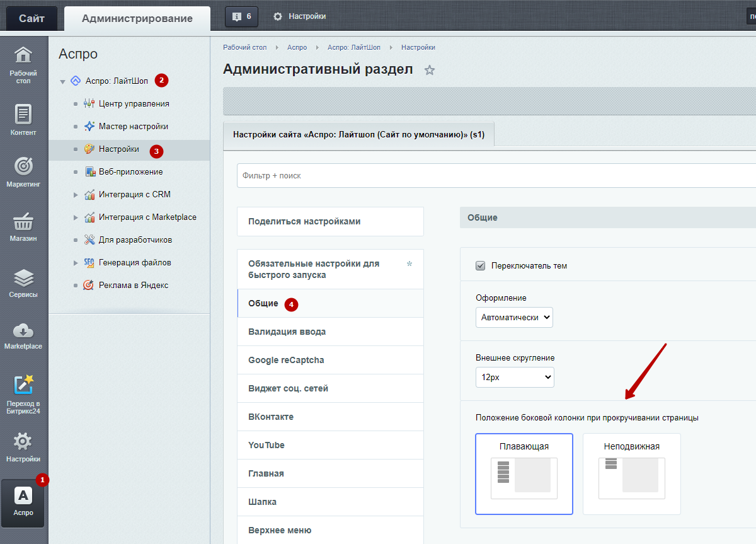The height and width of the screenshot is (544, 756).
Task: Open Контент section icon
Action: (23, 114)
